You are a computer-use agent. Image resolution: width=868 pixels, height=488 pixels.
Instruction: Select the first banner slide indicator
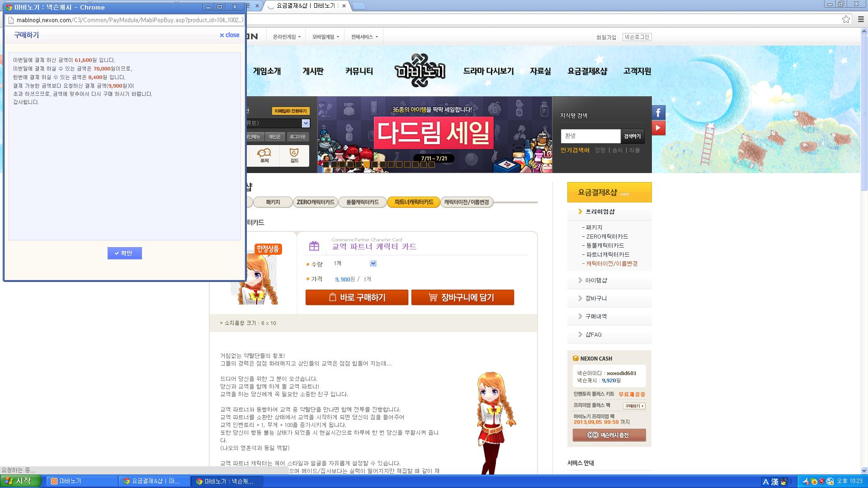pos(325,165)
